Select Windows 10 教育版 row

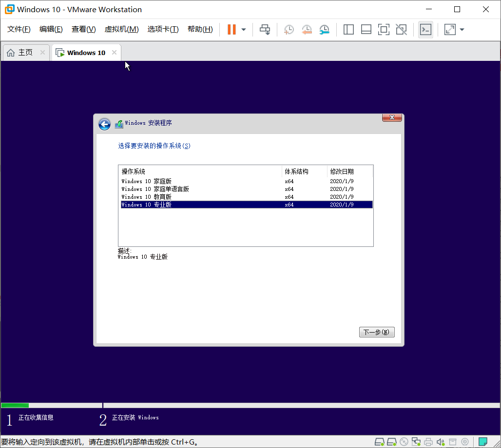[247, 197]
